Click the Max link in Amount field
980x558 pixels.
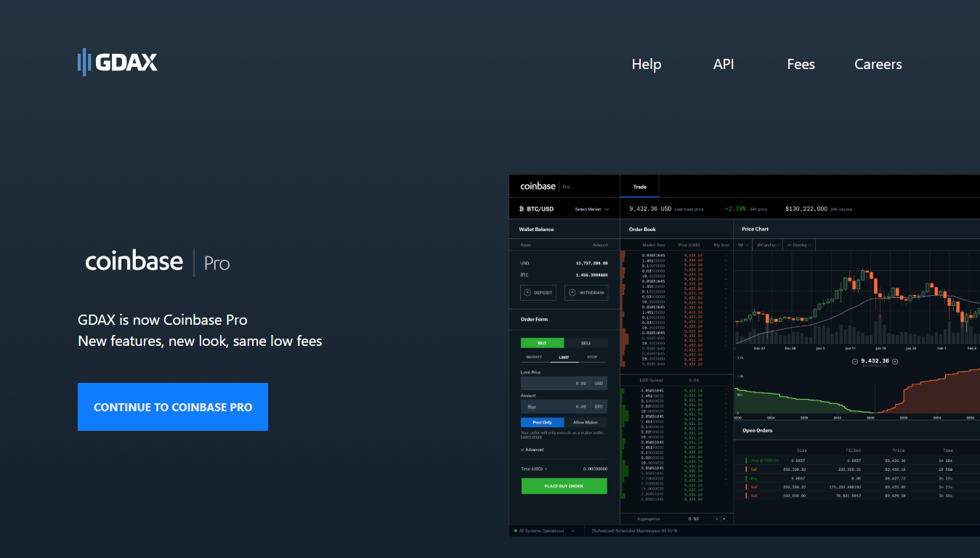click(532, 407)
